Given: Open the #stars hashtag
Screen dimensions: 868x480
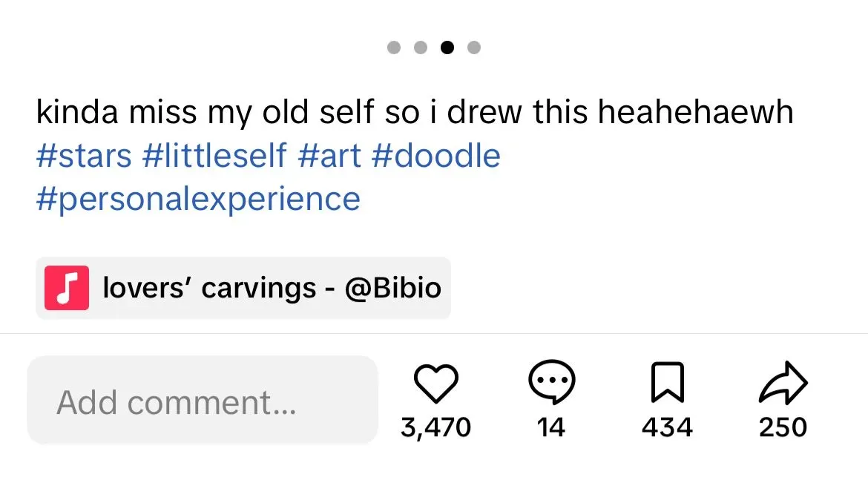Looking at the screenshot, I should coord(84,157).
